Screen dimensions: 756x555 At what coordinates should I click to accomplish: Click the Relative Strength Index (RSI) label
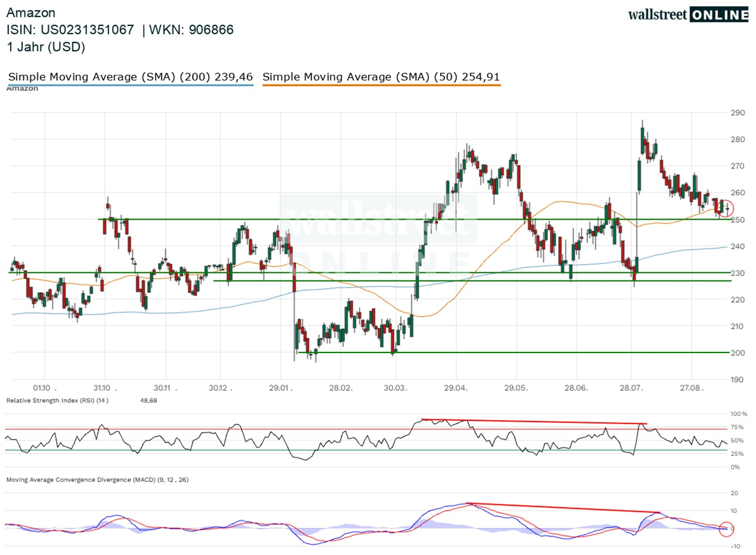[57, 400]
